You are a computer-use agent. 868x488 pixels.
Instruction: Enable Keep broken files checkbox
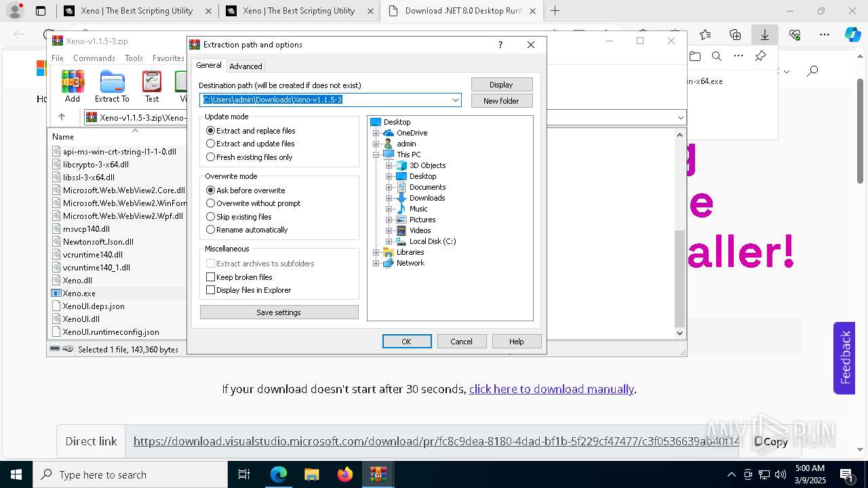tap(210, 277)
